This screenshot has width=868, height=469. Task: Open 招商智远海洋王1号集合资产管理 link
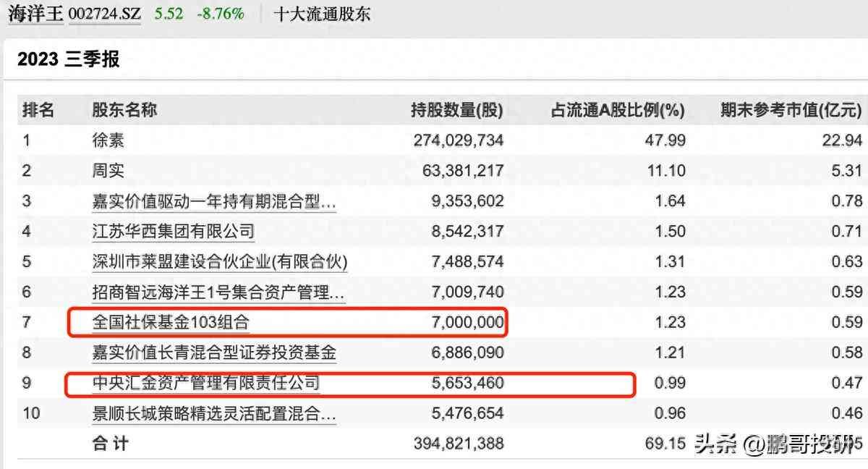[218, 292]
